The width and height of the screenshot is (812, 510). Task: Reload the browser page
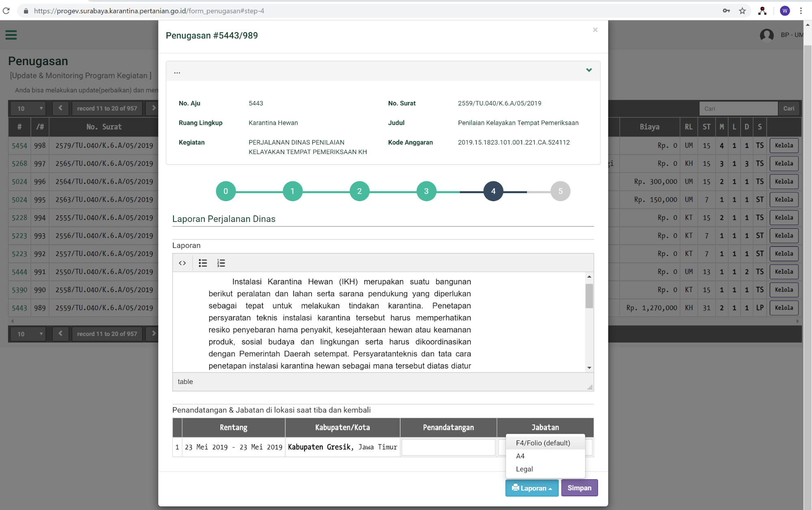coord(6,11)
